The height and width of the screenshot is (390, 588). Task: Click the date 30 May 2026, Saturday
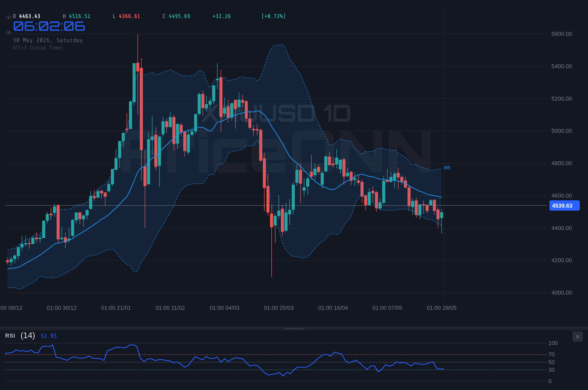pos(48,40)
